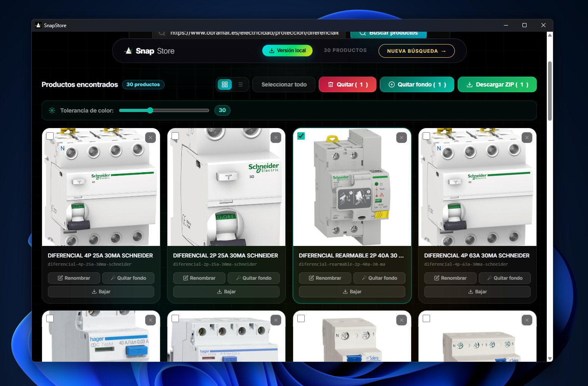Click the 30 productos badge
This screenshot has width=588, height=386.
(143, 84)
